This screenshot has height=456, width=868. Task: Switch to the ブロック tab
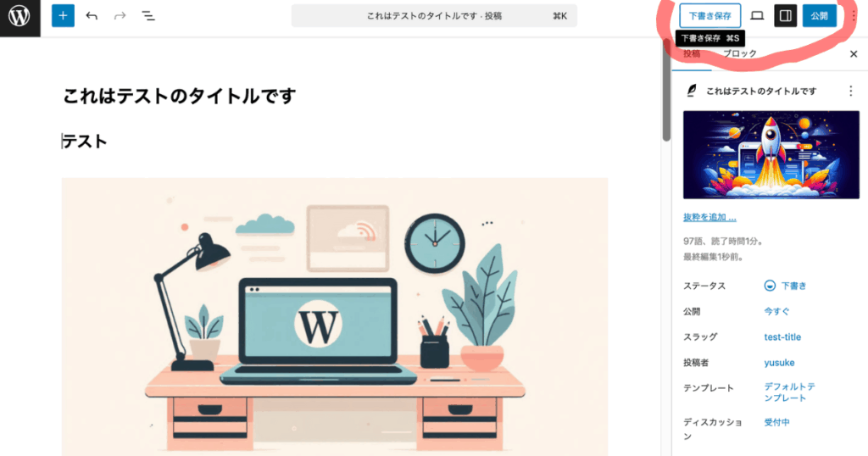coord(739,54)
